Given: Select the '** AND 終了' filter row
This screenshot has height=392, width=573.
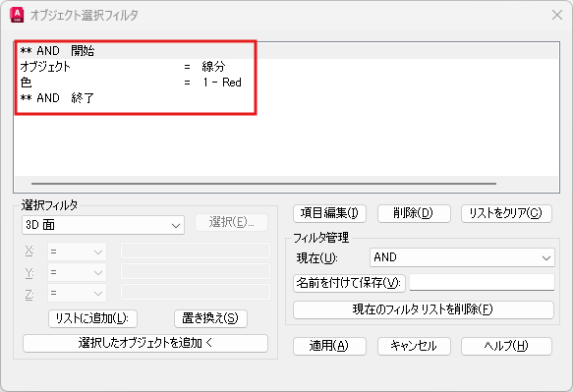Looking at the screenshot, I should pyautogui.click(x=286, y=98).
